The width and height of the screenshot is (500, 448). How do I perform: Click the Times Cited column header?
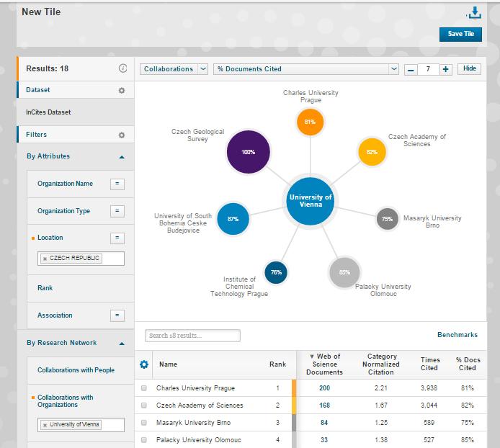coord(429,364)
